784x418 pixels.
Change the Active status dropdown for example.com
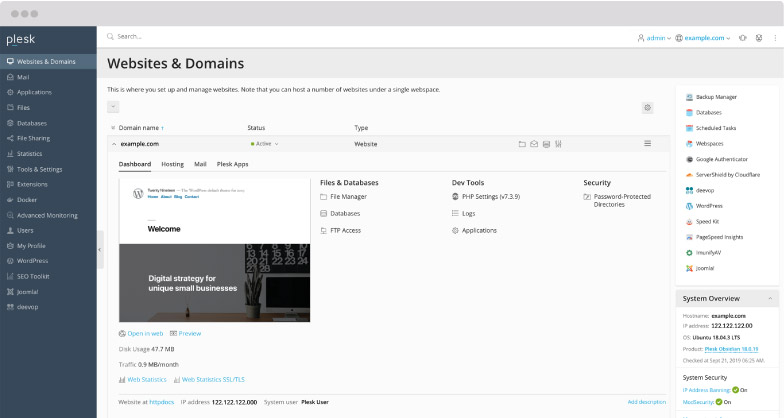[265, 144]
